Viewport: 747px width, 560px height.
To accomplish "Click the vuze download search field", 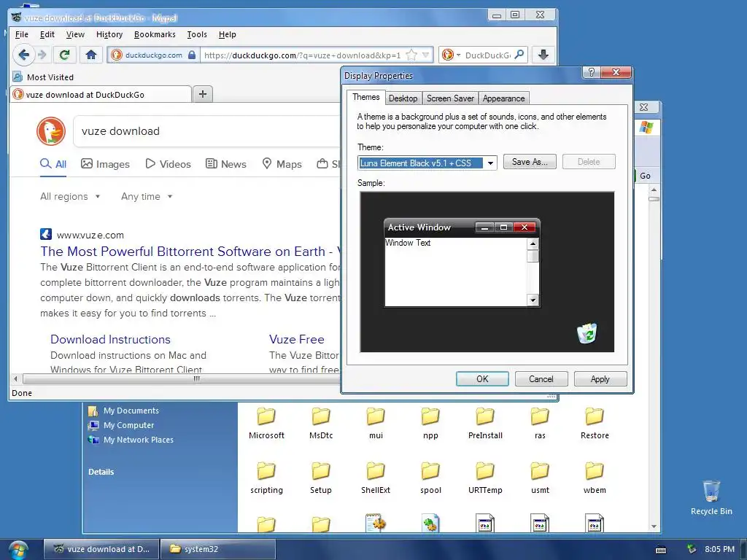I will pos(207,131).
